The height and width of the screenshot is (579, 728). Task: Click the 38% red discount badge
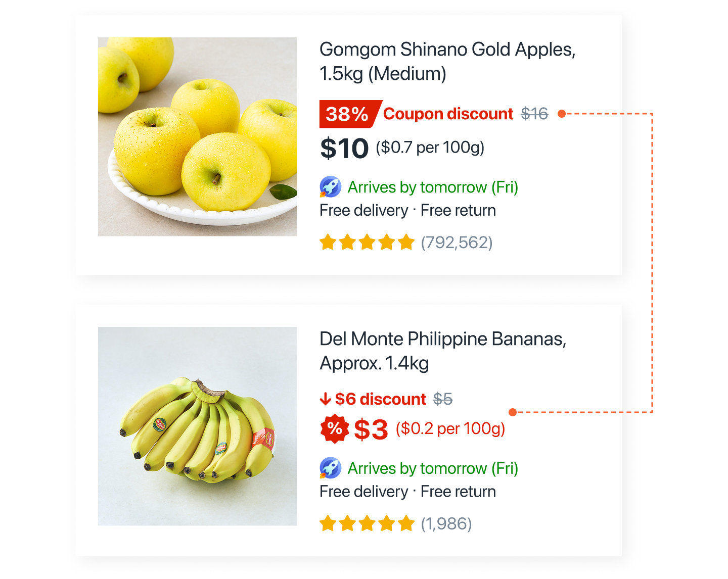[x=348, y=114]
